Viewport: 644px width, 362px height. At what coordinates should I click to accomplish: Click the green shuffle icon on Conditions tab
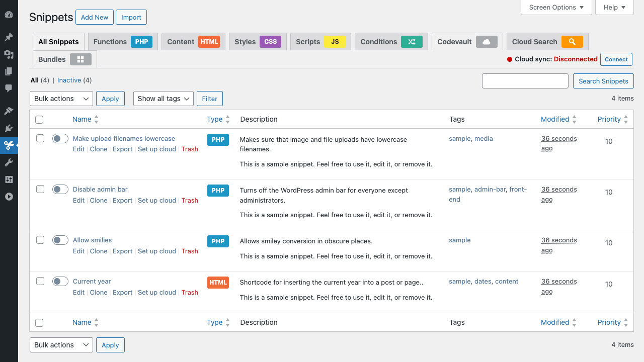tap(412, 42)
